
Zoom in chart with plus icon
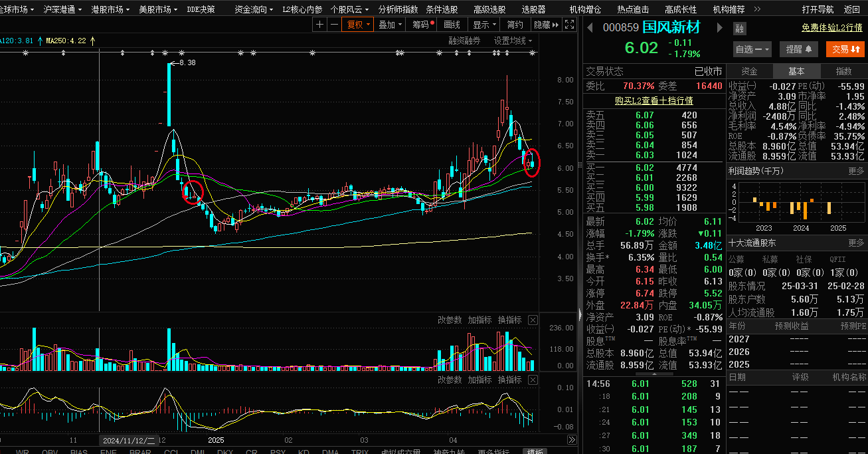click(x=320, y=25)
